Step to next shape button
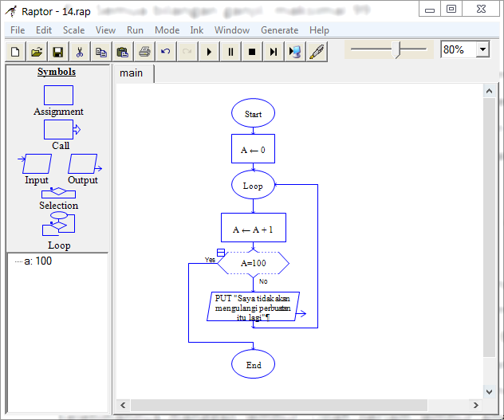Viewport: 504px width, 420px height. coord(274,52)
